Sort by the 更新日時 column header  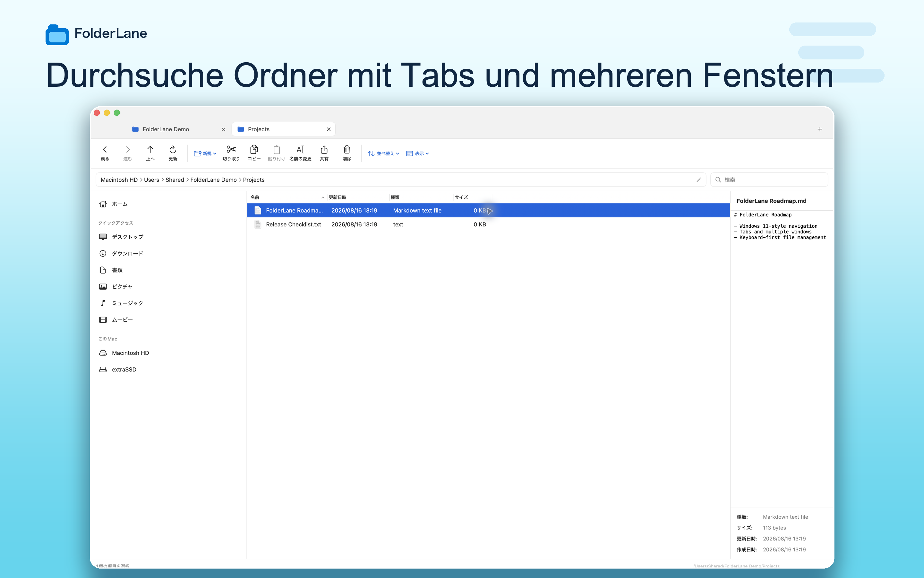(358, 197)
